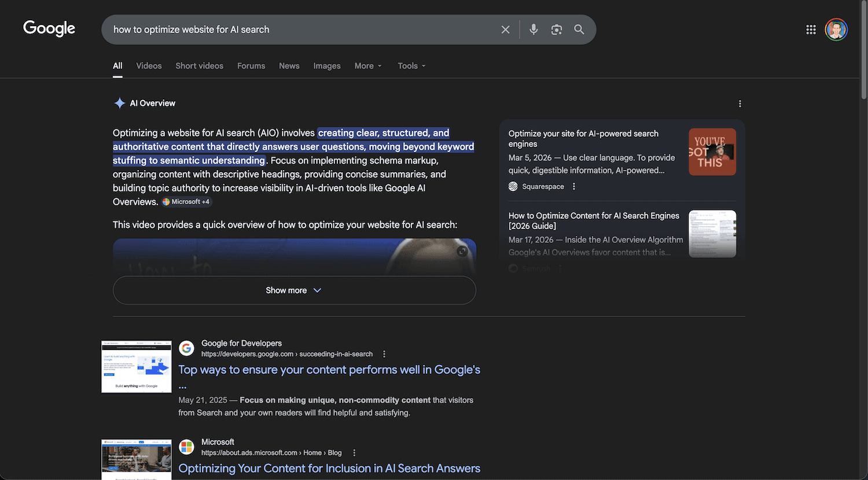Click the AI Overview sparkle icon
Screen dimensions: 868x480
tap(119, 104)
